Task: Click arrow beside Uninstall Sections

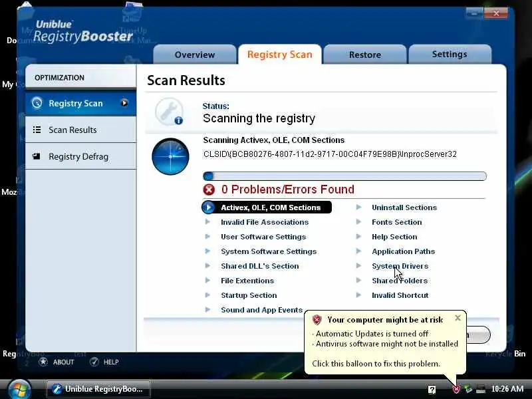Action: point(358,207)
